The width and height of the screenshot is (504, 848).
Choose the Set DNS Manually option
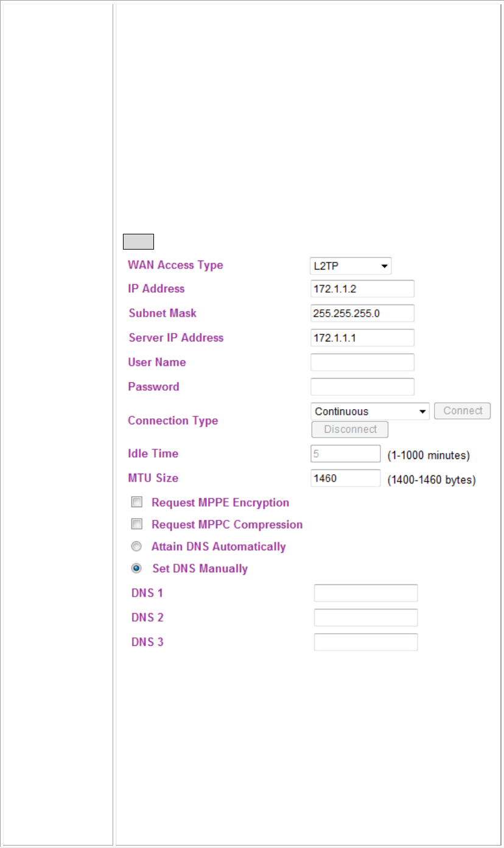(138, 569)
